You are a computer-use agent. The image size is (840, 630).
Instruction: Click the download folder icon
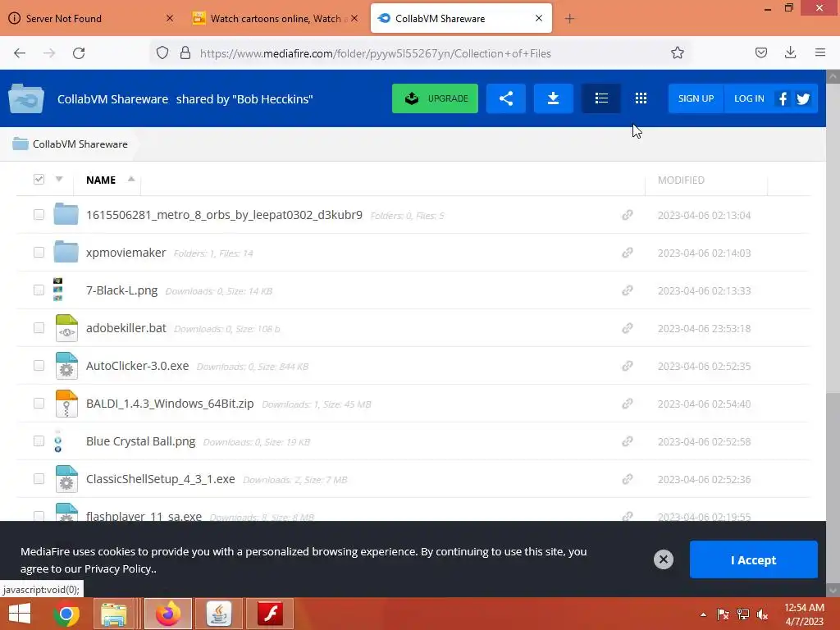[x=554, y=98]
